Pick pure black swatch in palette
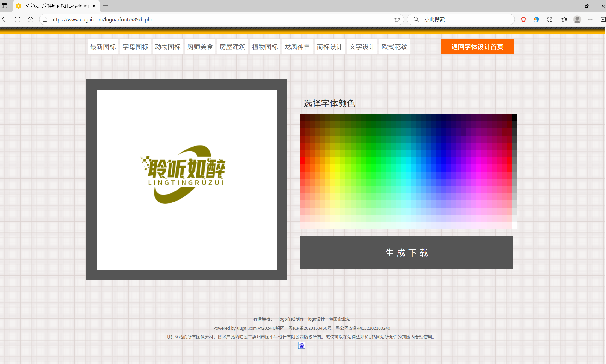606x364 pixels. (514, 118)
